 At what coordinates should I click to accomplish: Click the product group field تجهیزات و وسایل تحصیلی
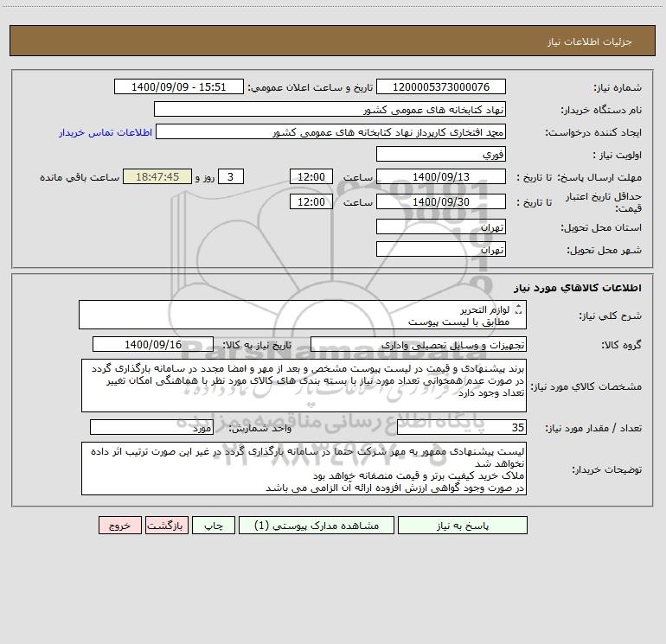[419, 344]
